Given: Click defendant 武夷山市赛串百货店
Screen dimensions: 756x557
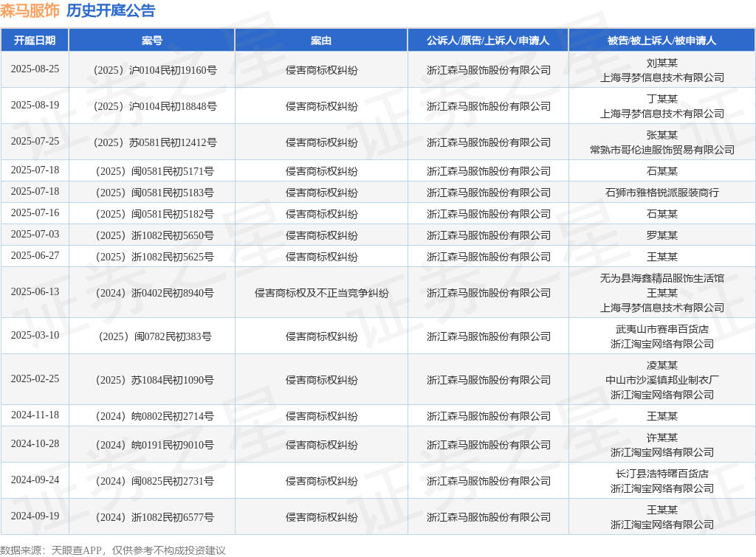Looking at the screenshot, I should click(662, 329).
